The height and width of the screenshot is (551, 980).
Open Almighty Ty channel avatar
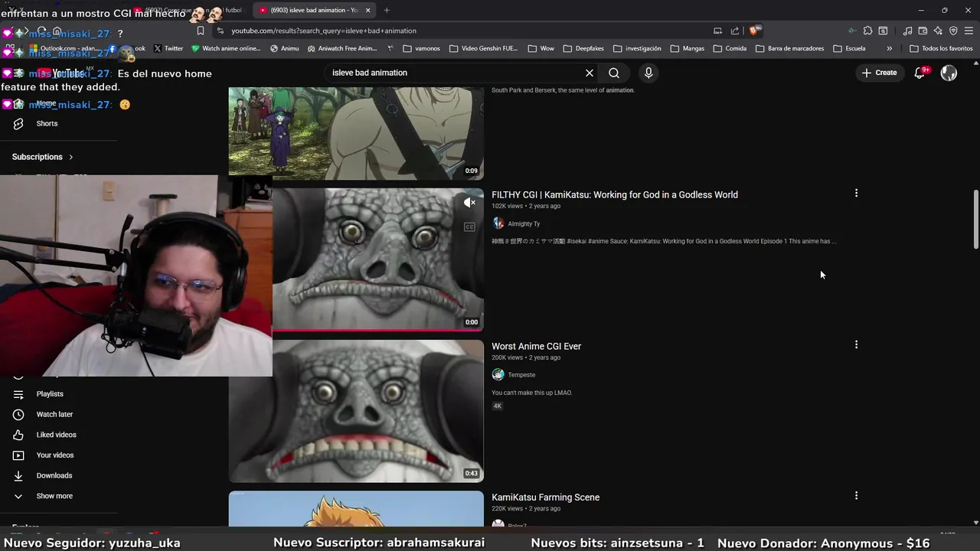[498, 223]
